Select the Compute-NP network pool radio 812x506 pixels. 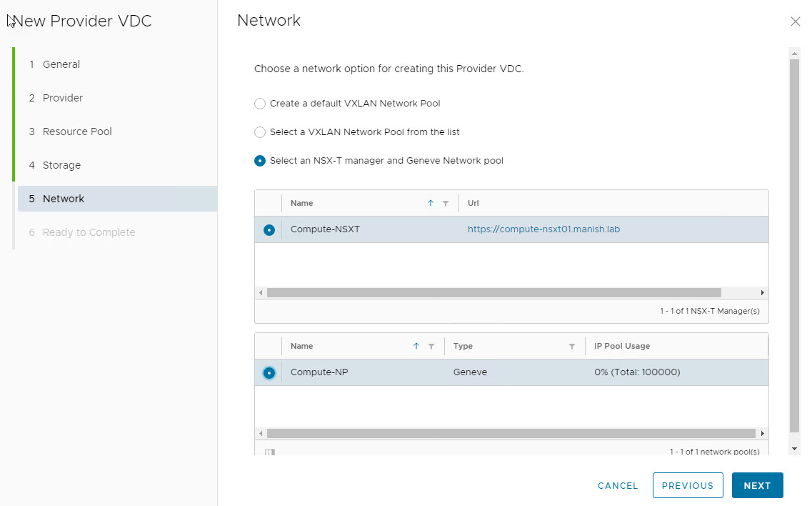pyautogui.click(x=269, y=373)
